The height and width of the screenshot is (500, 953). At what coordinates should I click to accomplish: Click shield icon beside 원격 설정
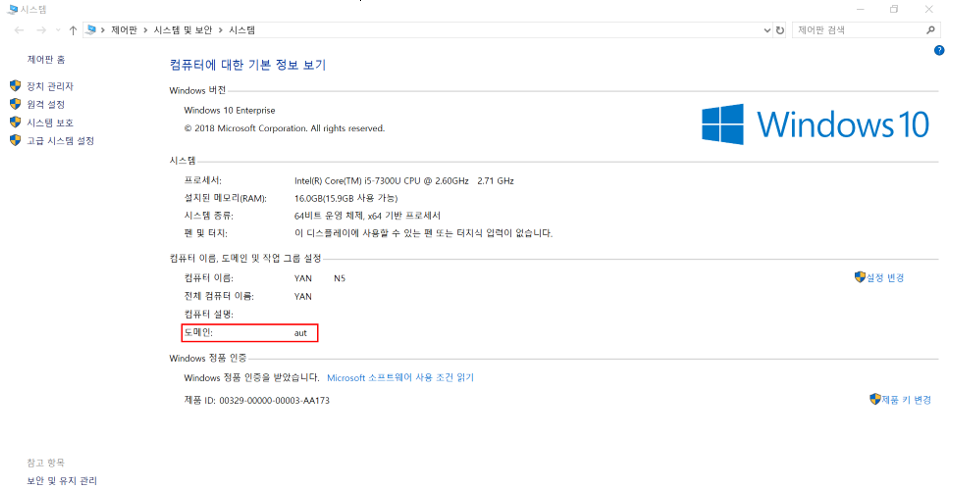[x=16, y=104]
